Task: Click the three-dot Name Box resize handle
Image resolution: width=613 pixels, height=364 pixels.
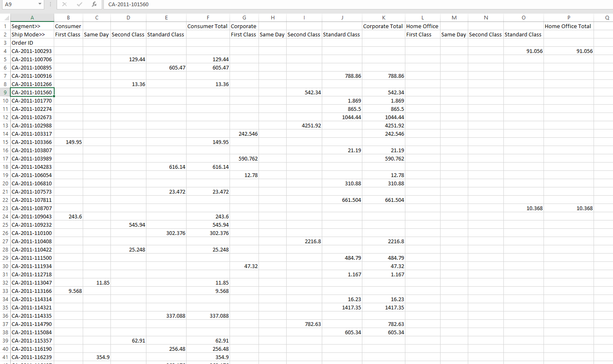Action: click(50, 4)
